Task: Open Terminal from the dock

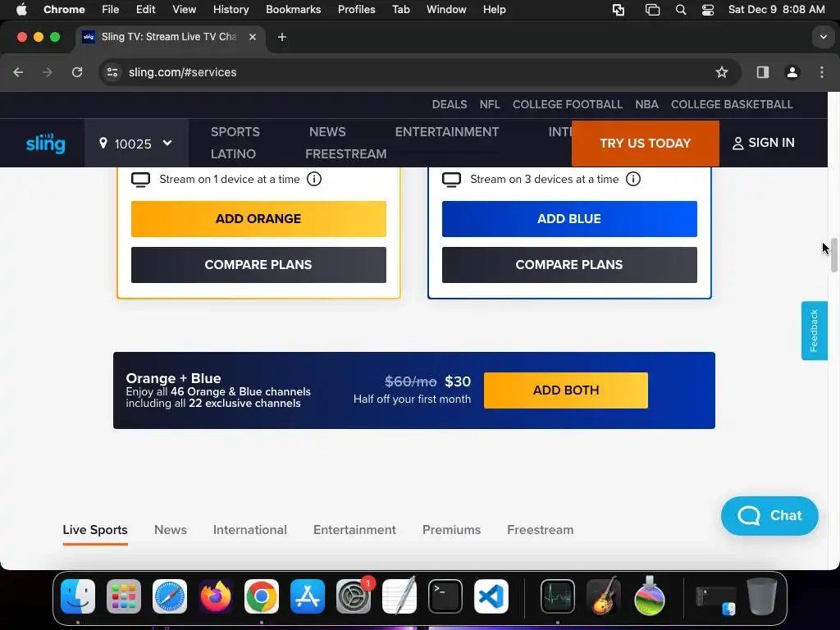Action: point(445,596)
